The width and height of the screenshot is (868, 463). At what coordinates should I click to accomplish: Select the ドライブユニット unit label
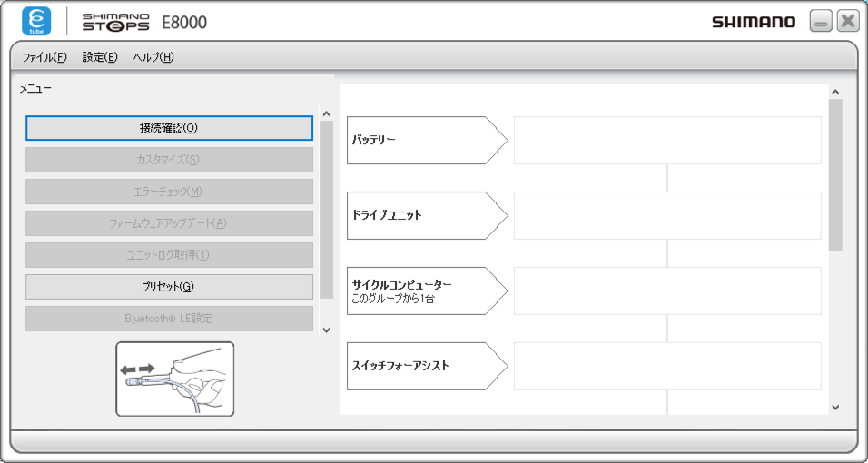pyautogui.click(x=425, y=215)
